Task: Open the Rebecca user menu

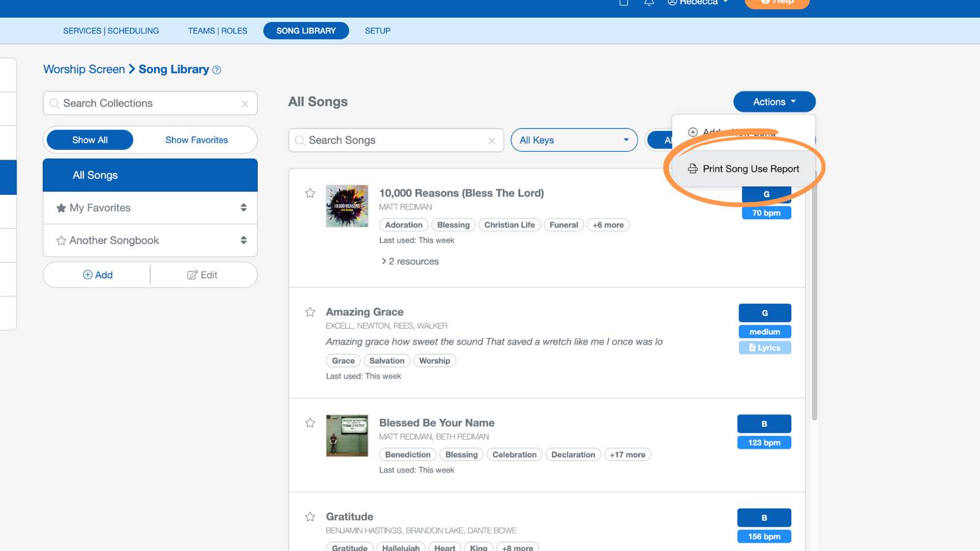Action: [x=698, y=2]
